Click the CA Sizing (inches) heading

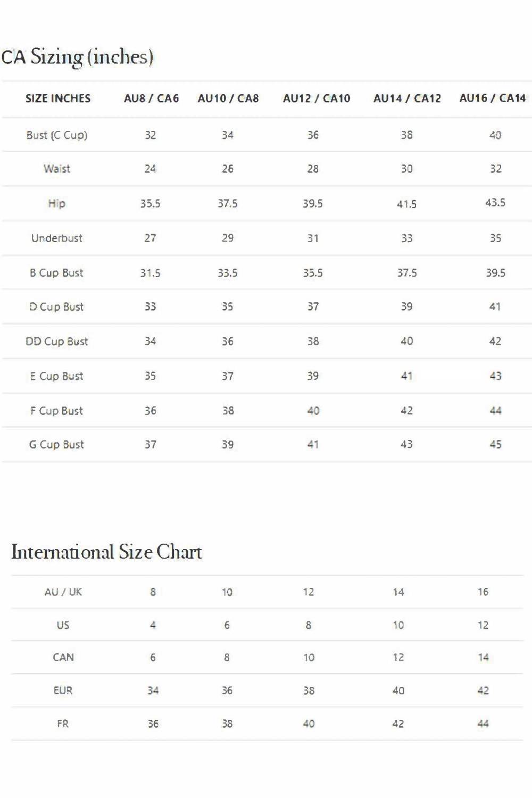tap(77, 57)
